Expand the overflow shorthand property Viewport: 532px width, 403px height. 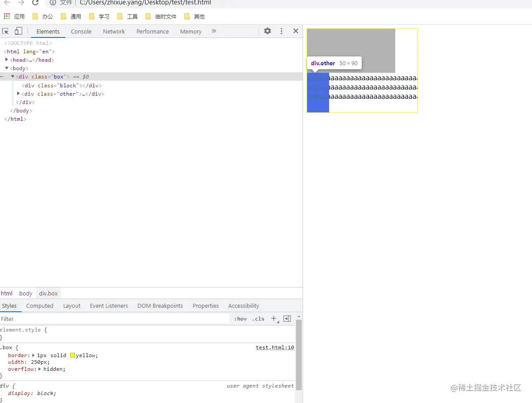[x=40, y=369]
